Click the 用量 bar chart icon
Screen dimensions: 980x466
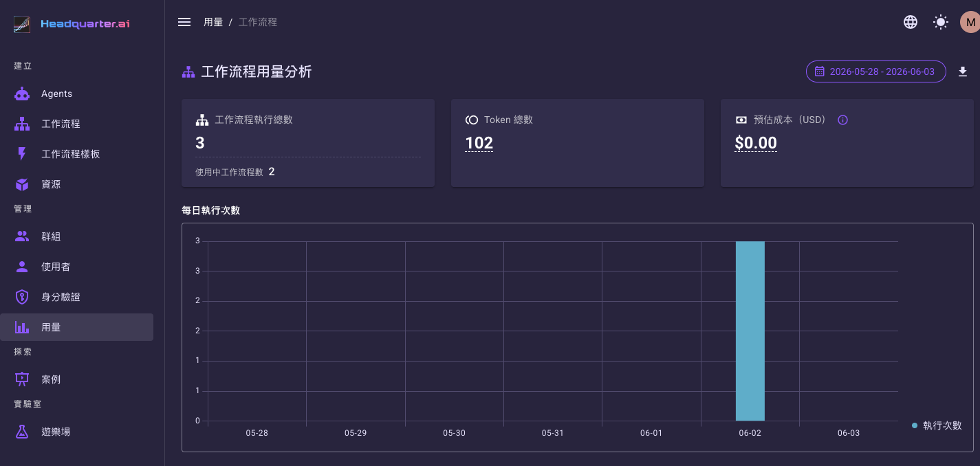click(22, 327)
